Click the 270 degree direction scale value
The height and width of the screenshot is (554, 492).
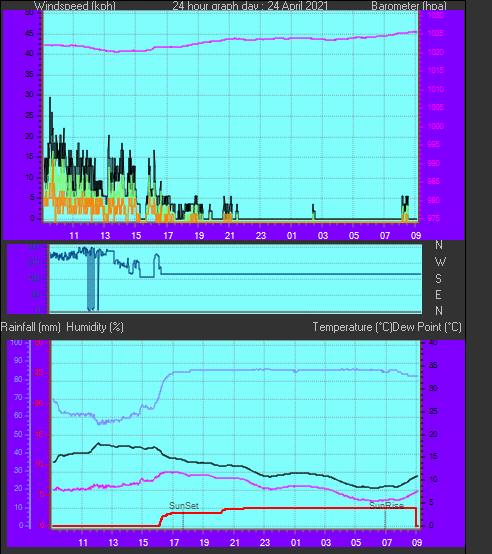pyautogui.click(x=34, y=263)
